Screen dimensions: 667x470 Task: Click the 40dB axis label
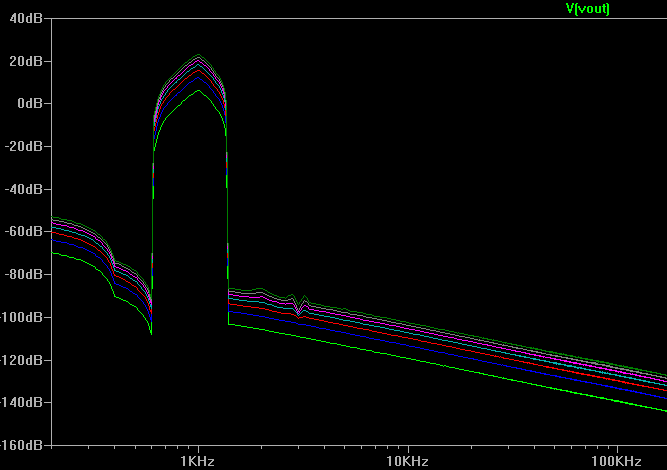tap(26, 18)
